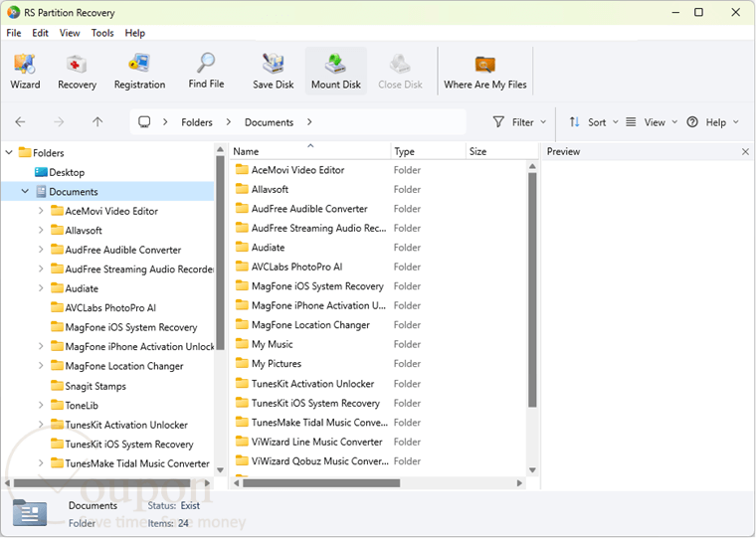Expand MagFone Location Changer in tree

tap(41, 365)
